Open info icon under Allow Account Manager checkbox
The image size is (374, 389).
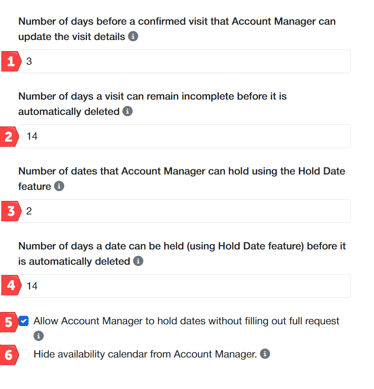39,336
